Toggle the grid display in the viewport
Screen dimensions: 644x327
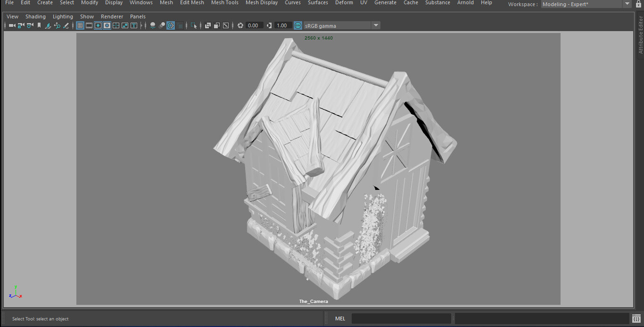[x=80, y=25]
